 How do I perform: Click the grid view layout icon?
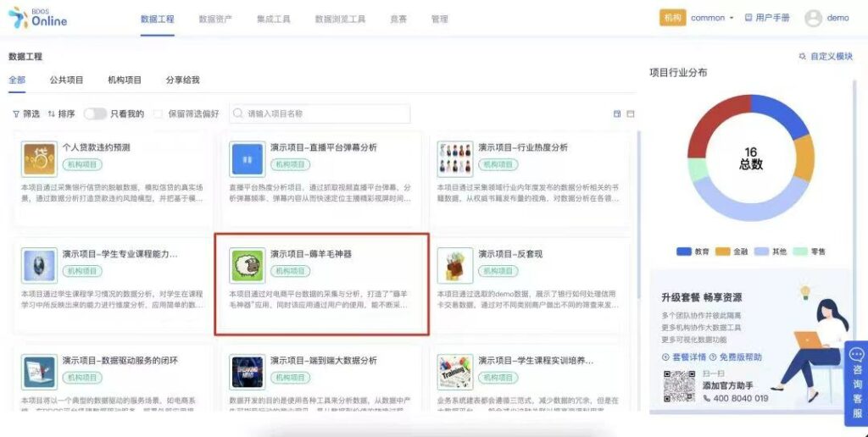click(x=617, y=114)
